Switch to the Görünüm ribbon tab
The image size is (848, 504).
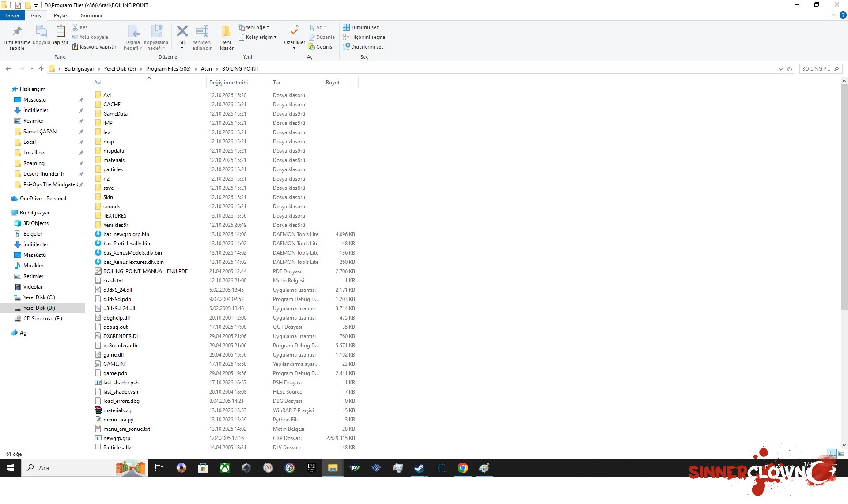coord(91,15)
